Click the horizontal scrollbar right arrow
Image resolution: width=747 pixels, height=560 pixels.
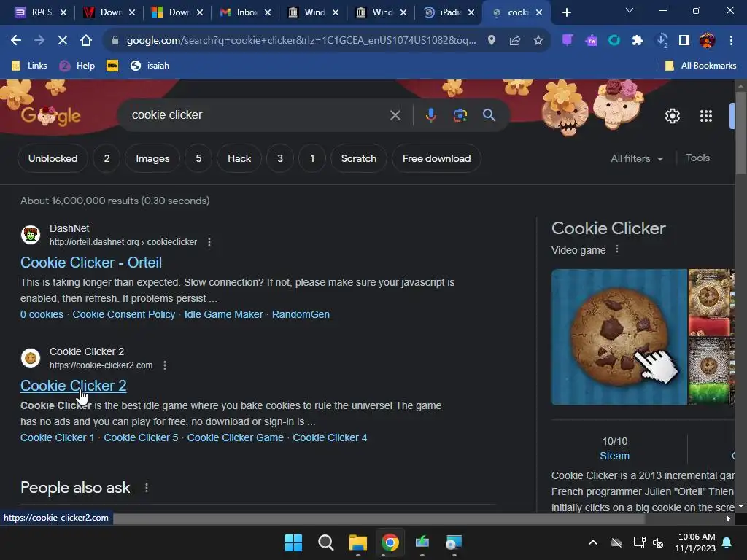coord(729,519)
